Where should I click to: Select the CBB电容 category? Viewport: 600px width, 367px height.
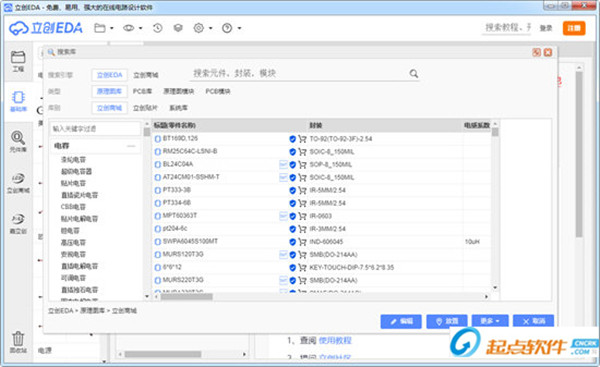(x=73, y=207)
